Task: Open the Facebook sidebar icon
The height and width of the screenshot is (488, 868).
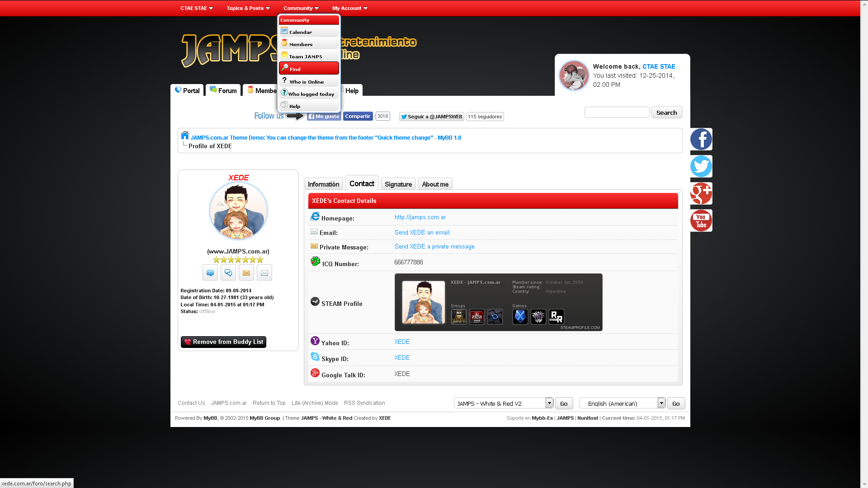Action: click(x=701, y=139)
